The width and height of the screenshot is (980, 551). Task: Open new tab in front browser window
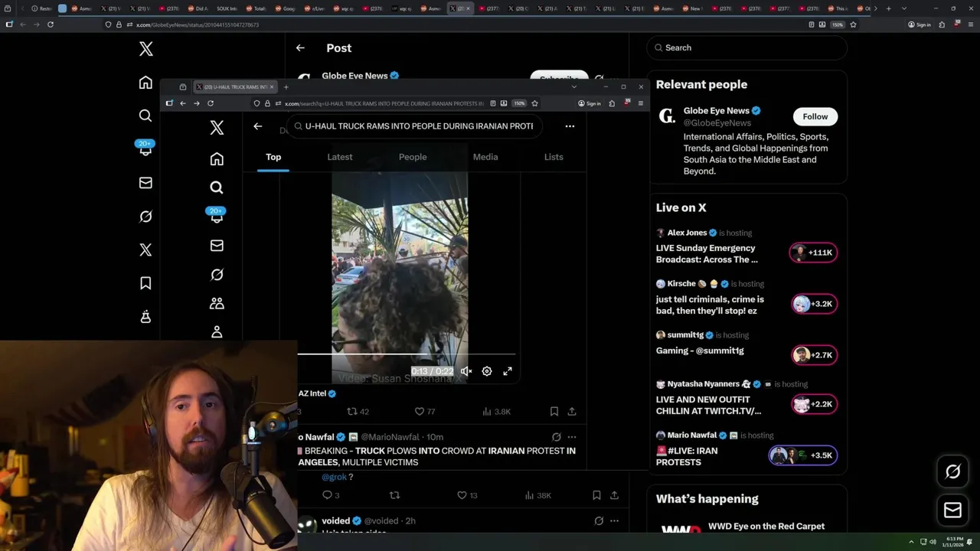[x=286, y=87]
